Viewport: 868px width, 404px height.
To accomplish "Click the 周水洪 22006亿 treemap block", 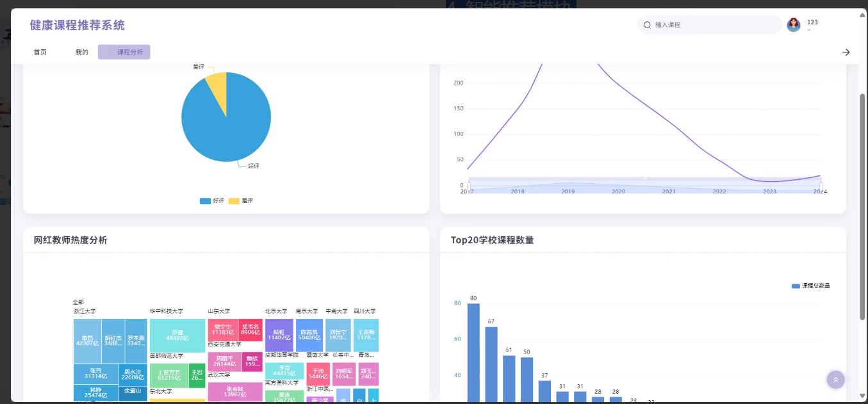I will point(133,374).
